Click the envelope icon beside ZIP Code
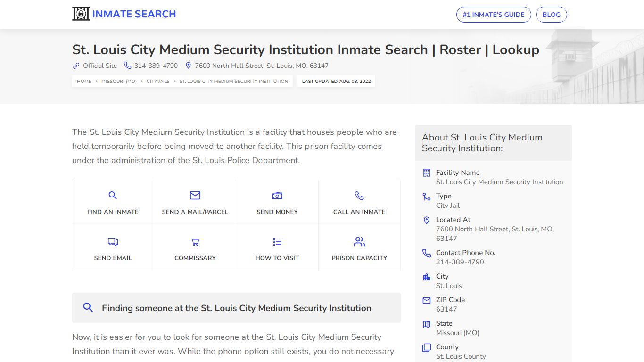The width and height of the screenshot is (644, 362). point(427,300)
